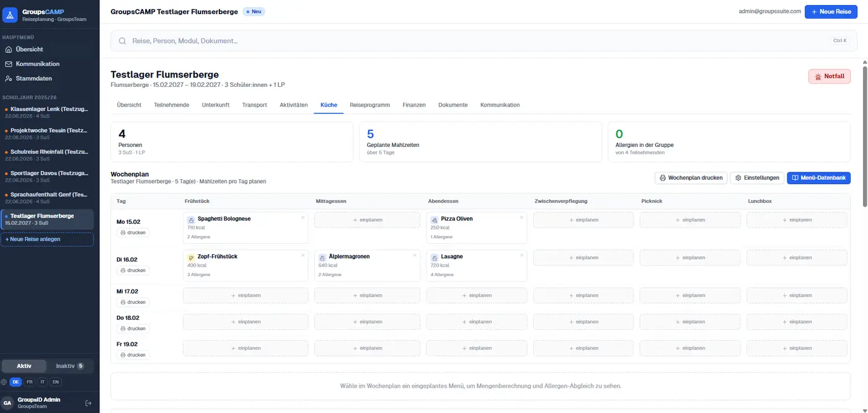Click the globe language icon in sidebar
Screen dimensions: 868x413
[4, 382]
